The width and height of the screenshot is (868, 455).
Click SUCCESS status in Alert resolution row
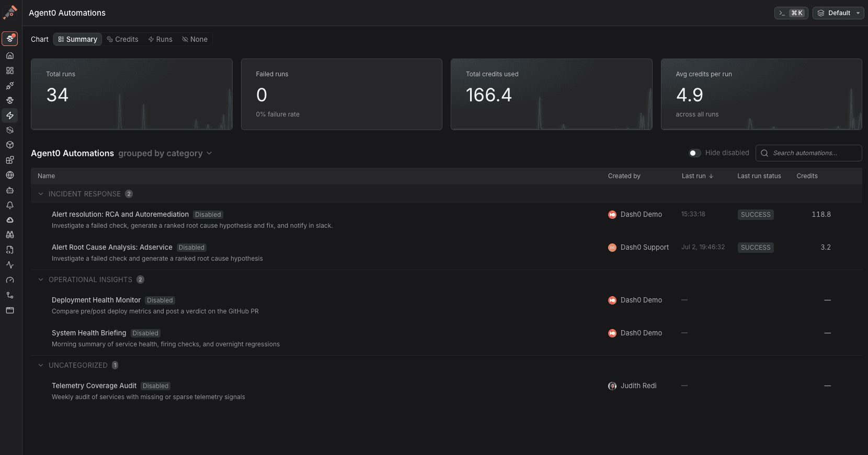click(x=756, y=215)
